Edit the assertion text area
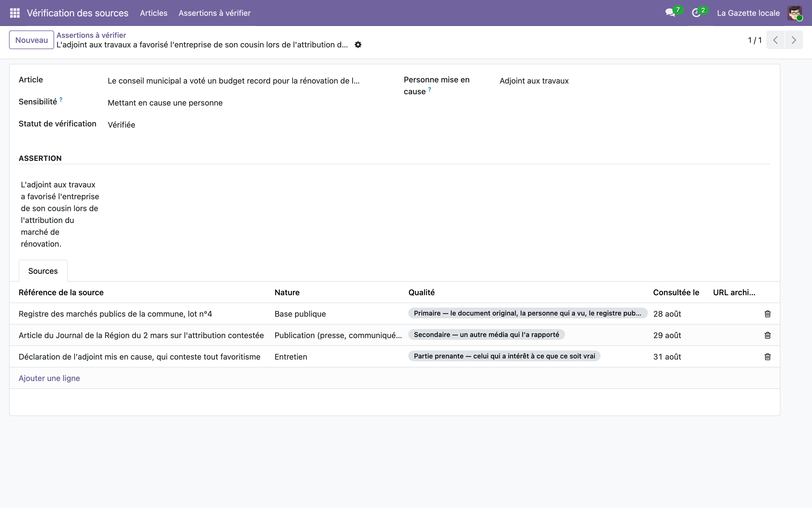 point(60,214)
